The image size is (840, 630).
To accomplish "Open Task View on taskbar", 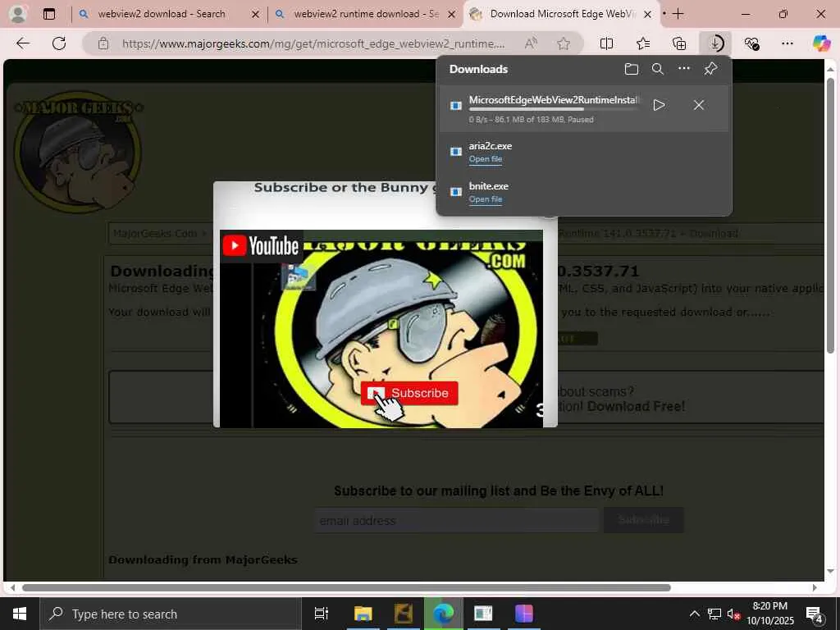I will (321, 614).
